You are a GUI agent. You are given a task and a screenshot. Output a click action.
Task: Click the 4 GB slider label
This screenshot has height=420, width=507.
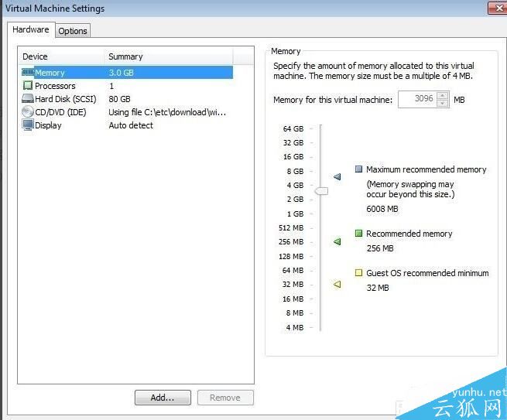pos(295,185)
